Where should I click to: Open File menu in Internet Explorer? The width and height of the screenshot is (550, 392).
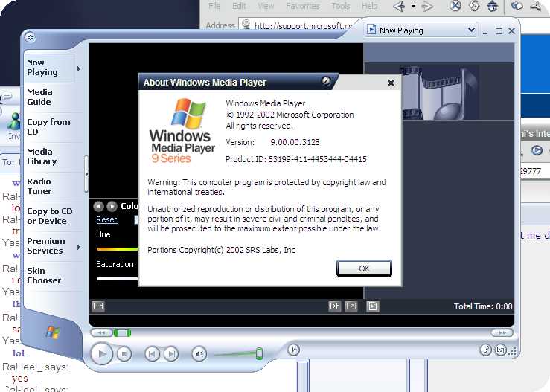pyautogui.click(x=214, y=6)
